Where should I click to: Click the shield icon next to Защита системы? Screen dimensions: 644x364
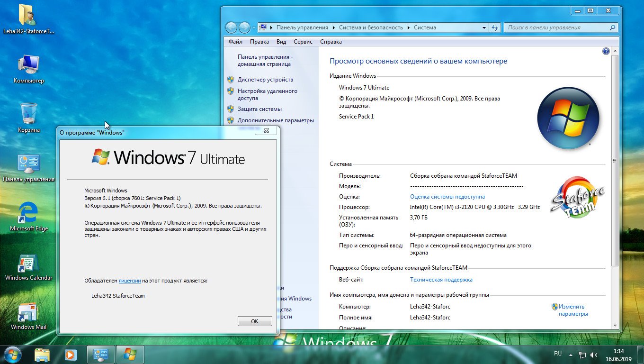point(231,109)
